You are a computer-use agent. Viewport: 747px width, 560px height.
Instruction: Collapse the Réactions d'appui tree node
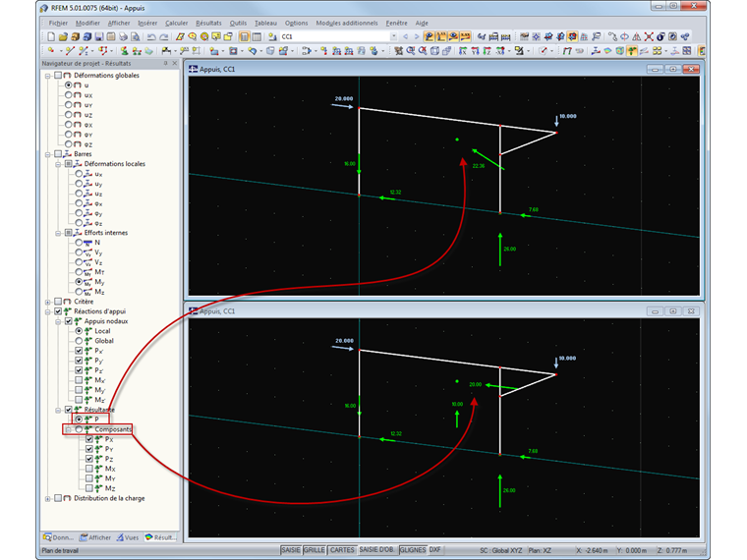(x=47, y=311)
